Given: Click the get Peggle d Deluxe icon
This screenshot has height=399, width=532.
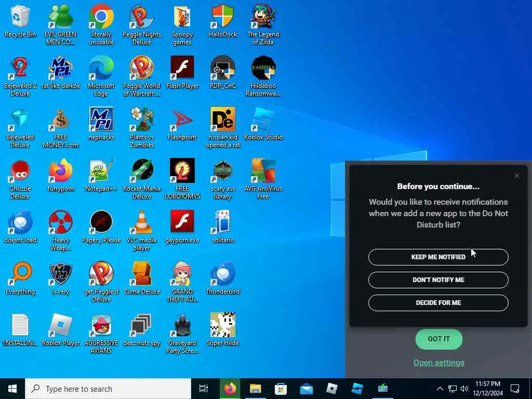Looking at the screenshot, I should (101, 273).
